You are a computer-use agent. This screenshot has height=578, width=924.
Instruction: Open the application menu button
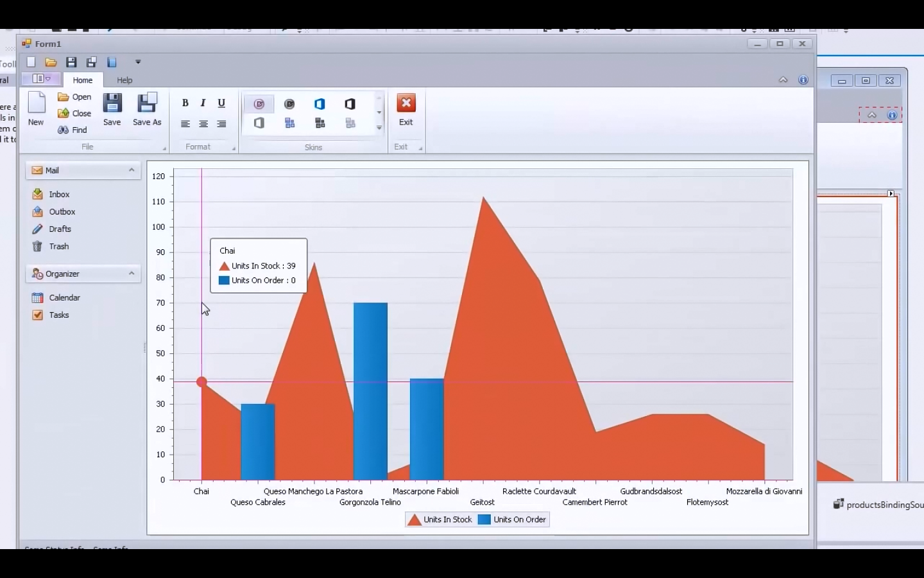pyautogui.click(x=41, y=79)
